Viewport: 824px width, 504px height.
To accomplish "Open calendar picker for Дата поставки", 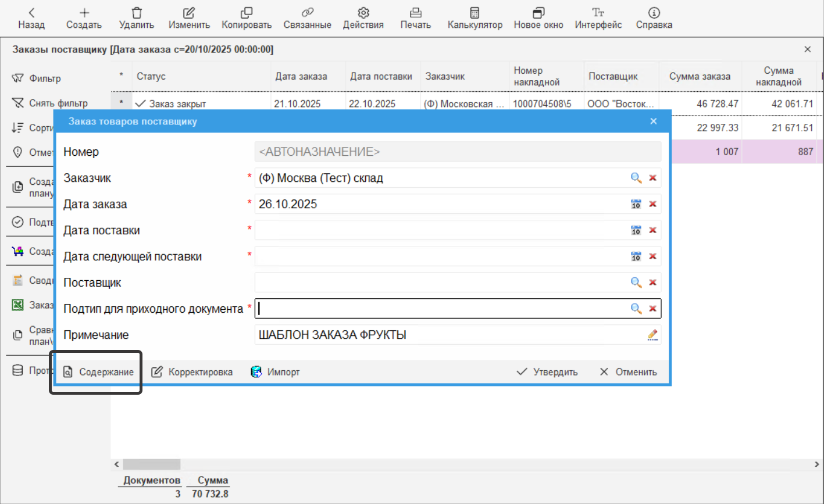I will click(x=636, y=230).
